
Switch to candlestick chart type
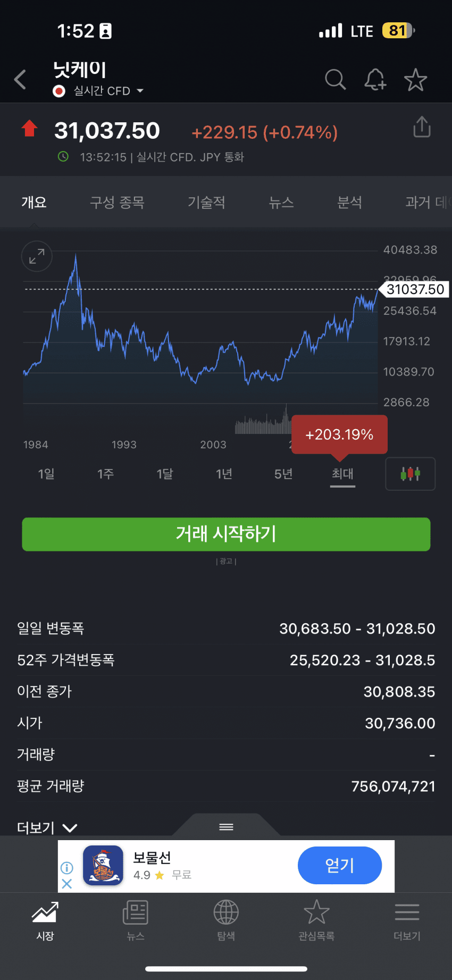coord(410,473)
